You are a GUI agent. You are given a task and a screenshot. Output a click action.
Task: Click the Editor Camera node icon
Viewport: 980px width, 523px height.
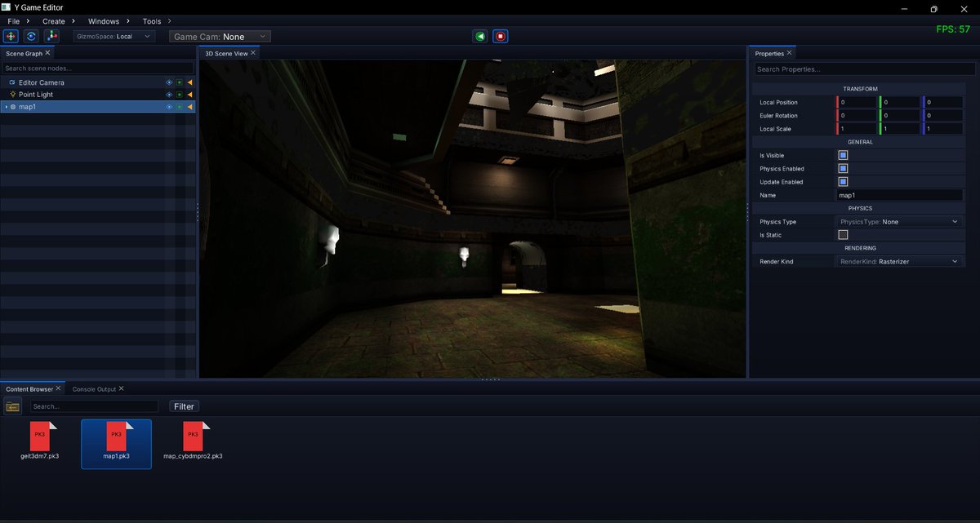(x=12, y=82)
